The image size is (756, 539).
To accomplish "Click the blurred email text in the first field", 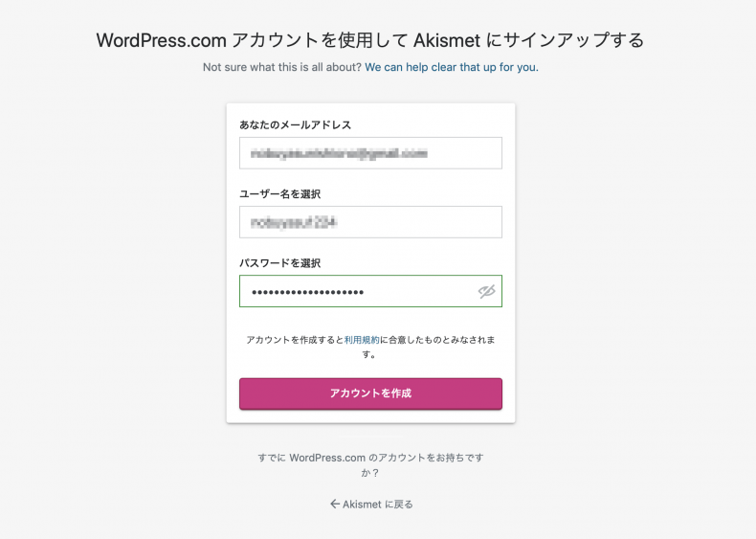I will click(339, 153).
